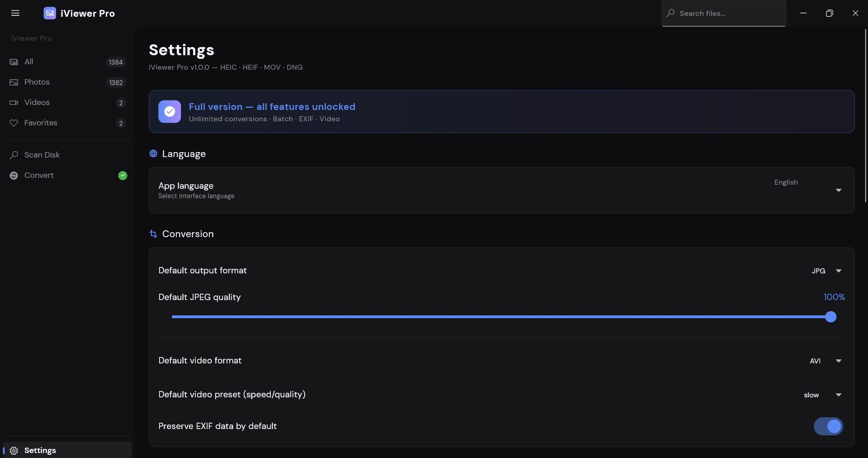Click the All files icon in sidebar
Viewport: 868px width, 458px height.
coord(14,62)
